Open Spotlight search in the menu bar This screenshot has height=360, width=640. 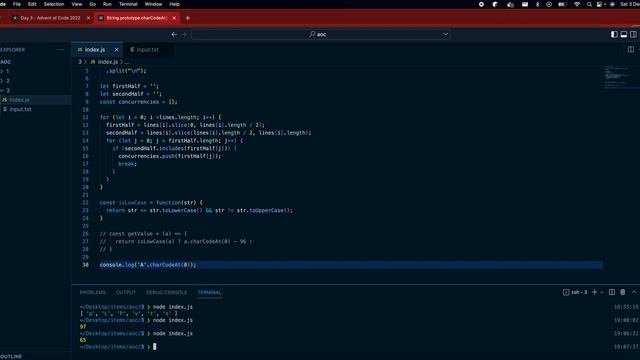(589, 4)
